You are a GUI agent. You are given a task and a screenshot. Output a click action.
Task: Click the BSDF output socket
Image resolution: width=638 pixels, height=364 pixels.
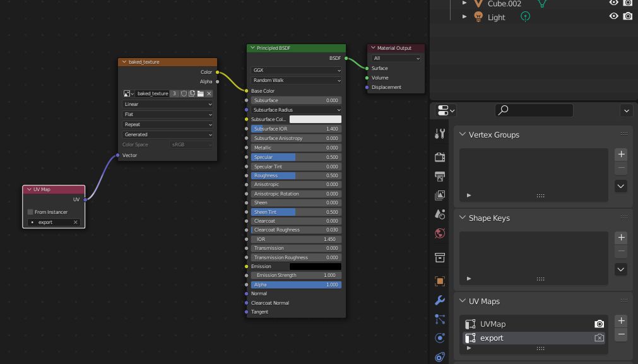coord(346,58)
